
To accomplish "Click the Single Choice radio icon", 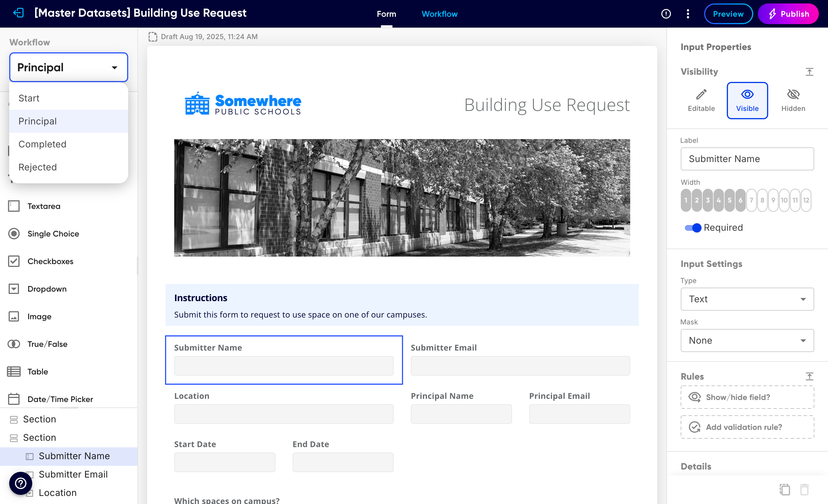I will [14, 234].
